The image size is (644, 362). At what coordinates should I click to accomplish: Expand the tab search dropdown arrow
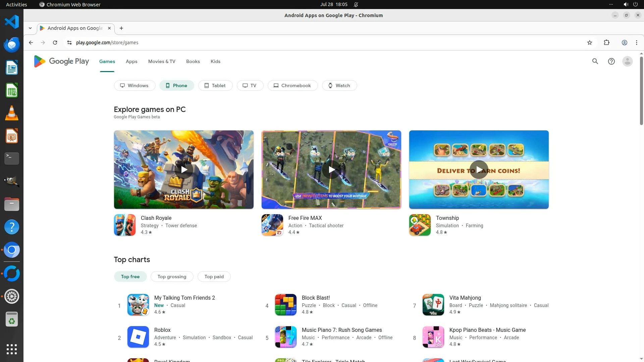[30, 28]
